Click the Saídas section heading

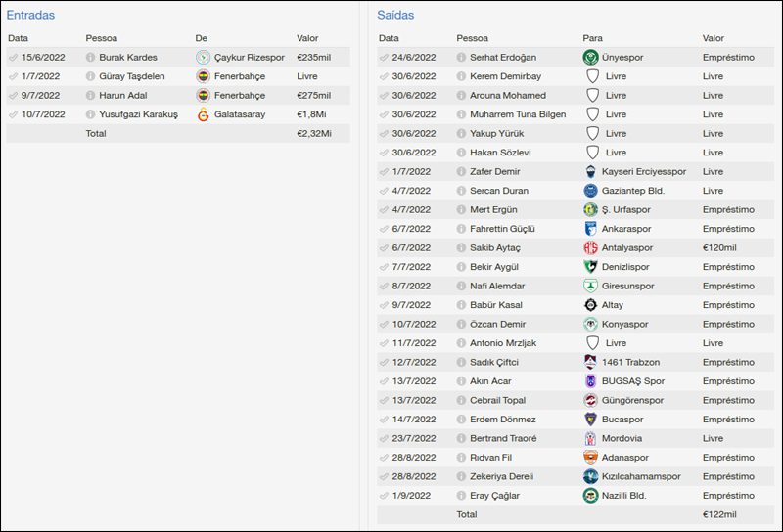coord(395,16)
